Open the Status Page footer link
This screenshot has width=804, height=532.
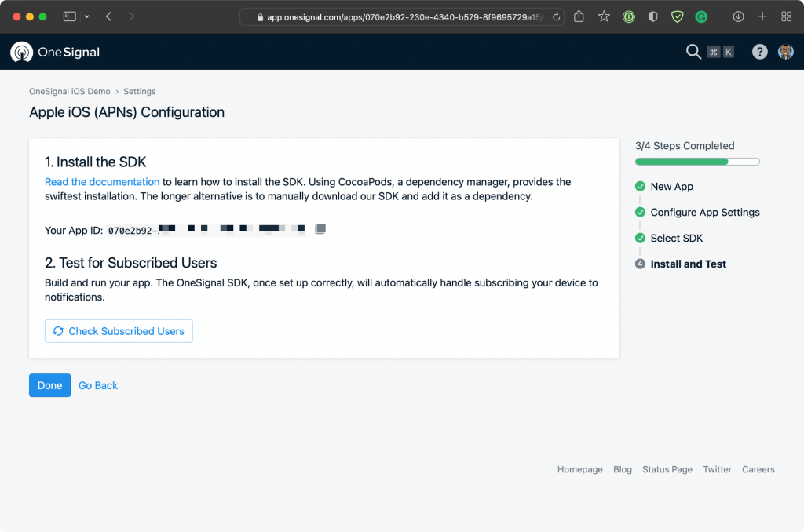click(667, 469)
